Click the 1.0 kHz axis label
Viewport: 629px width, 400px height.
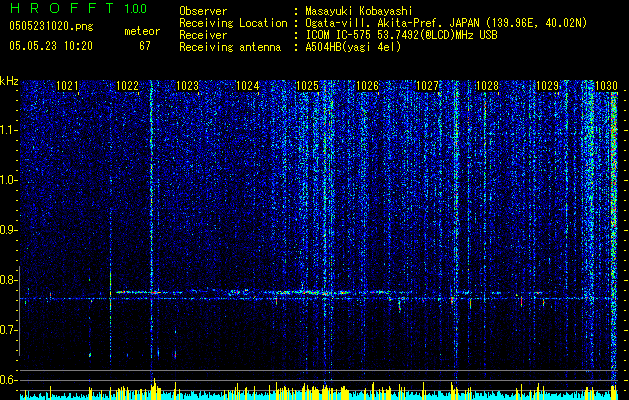tap(9, 180)
